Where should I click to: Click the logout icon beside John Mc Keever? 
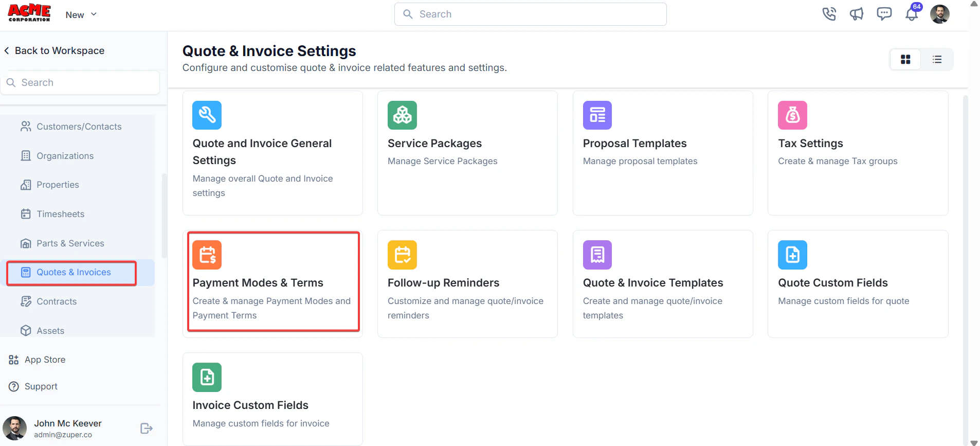pyautogui.click(x=147, y=428)
